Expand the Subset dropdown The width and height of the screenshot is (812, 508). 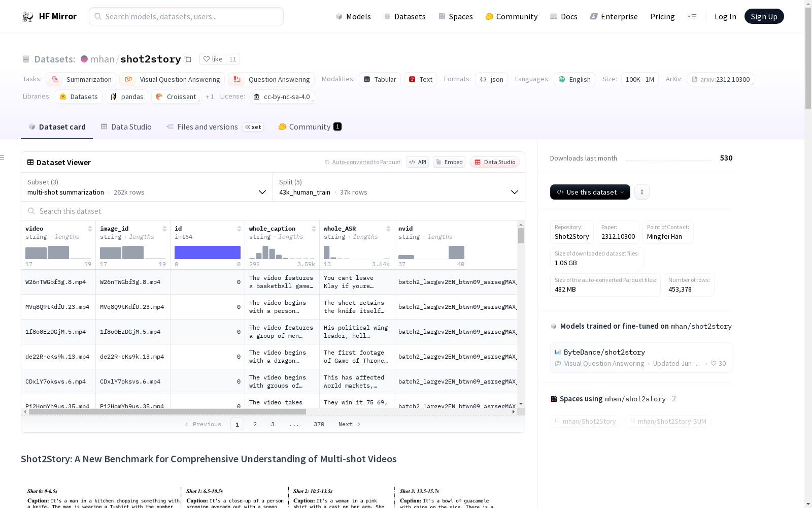[x=147, y=187]
